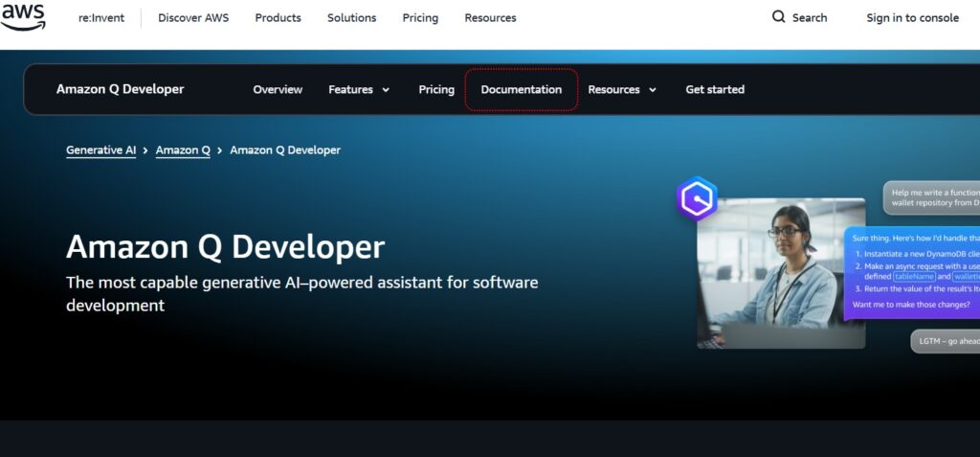Open Amazon Q Developer Pricing tab
This screenshot has width=980, height=457.
[x=436, y=89]
